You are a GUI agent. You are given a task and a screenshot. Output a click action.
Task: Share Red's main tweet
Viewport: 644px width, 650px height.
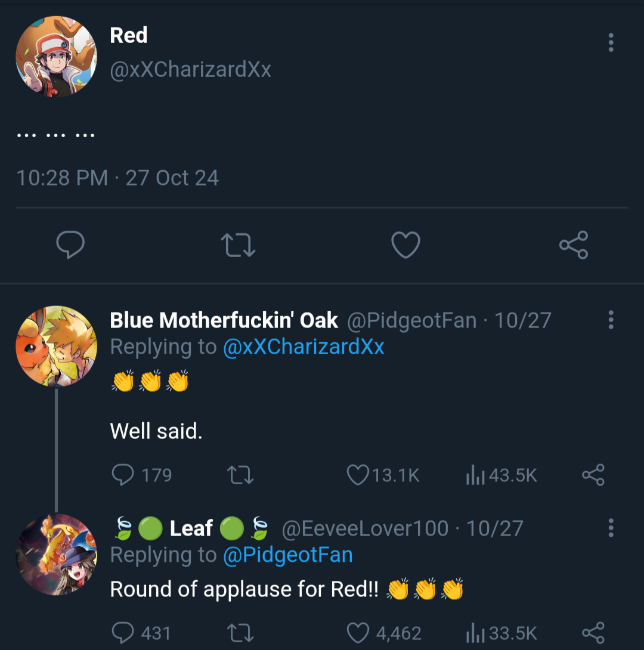tap(574, 245)
